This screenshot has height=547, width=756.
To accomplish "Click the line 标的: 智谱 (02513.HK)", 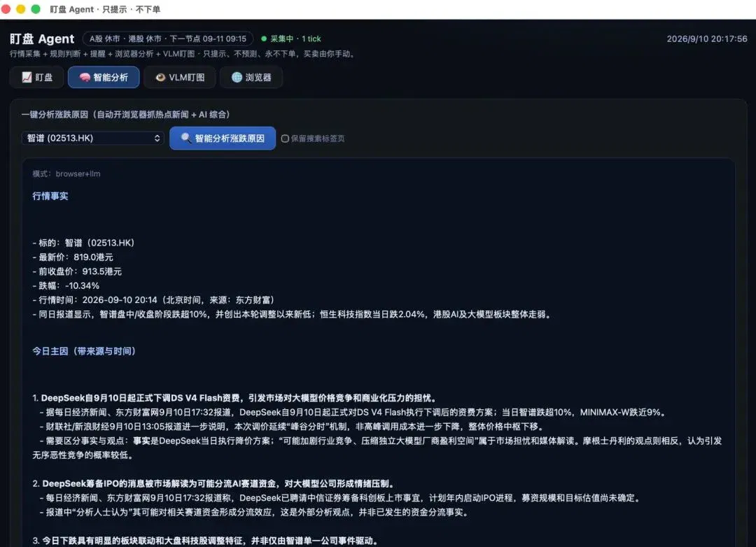I will click(83, 243).
